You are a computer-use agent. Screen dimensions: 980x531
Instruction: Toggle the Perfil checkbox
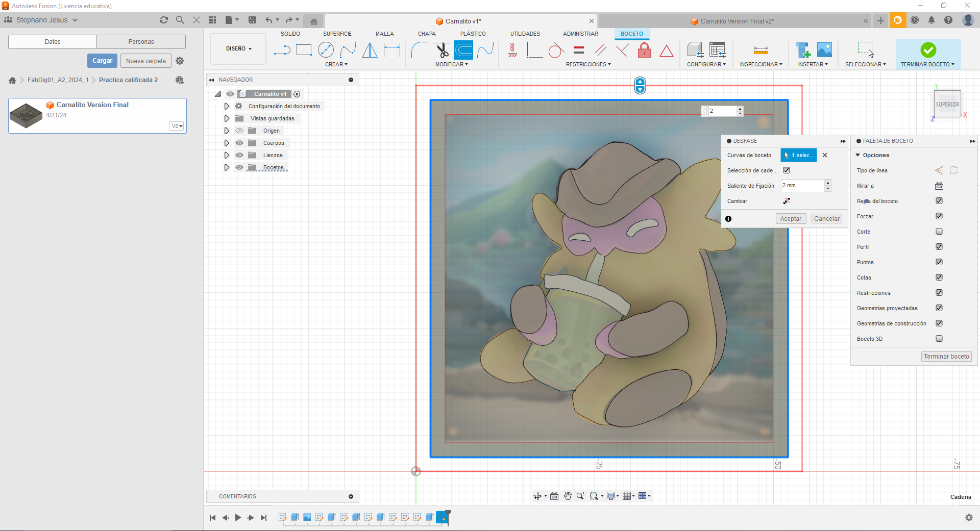click(939, 247)
